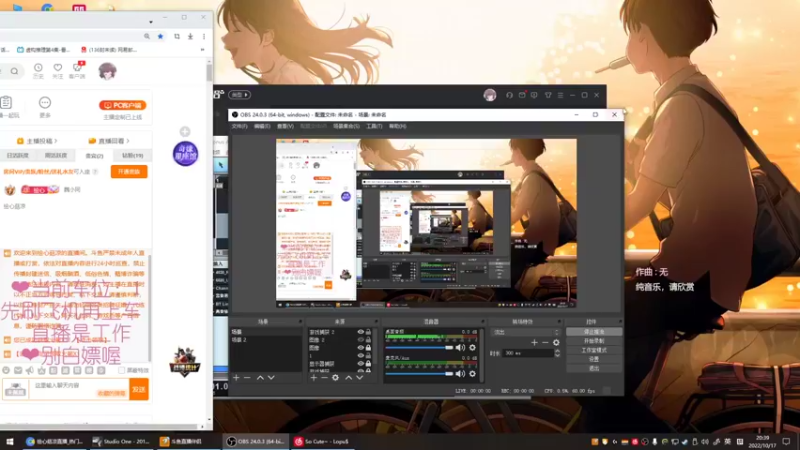This screenshot has width=800, height=450.
Task: Click the orange 发送 send button in chat
Action: coord(139,389)
